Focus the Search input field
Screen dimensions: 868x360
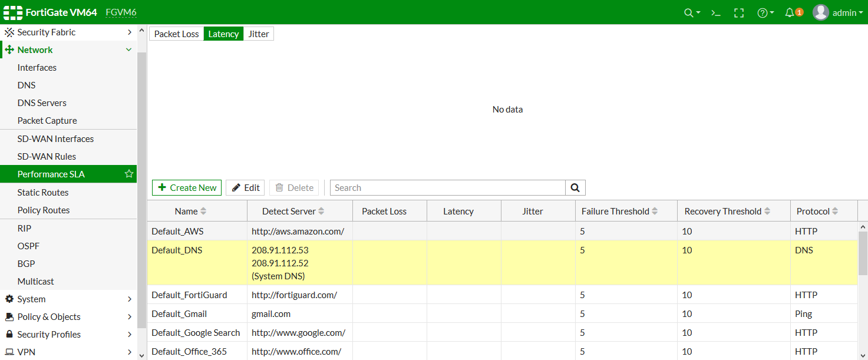coord(448,188)
